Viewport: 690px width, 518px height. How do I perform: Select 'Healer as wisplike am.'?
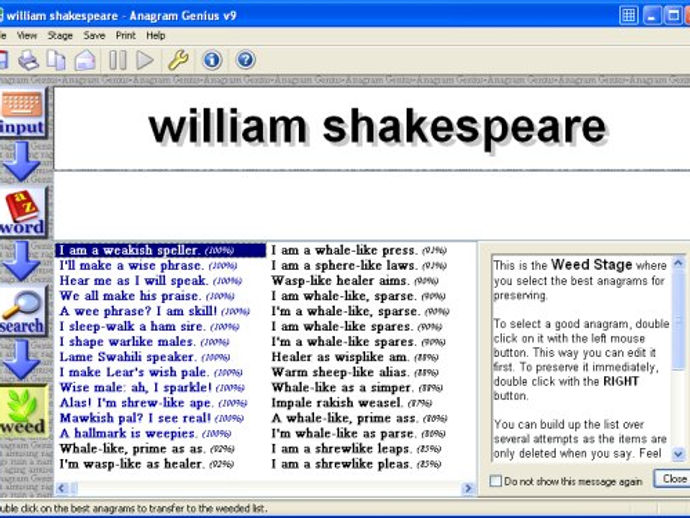tap(355, 357)
